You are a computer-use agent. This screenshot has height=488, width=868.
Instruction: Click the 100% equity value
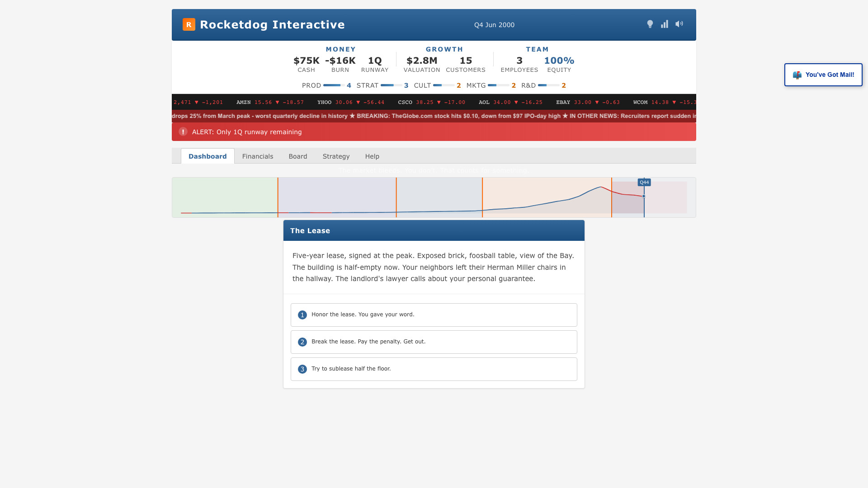pos(559,61)
